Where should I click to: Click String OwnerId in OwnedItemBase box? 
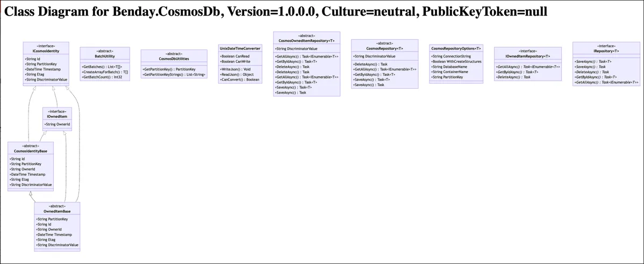48,230
